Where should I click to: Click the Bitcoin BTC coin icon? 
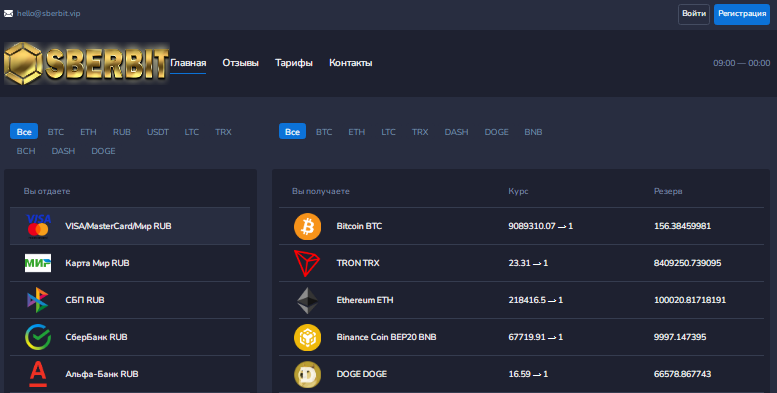pos(307,226)
